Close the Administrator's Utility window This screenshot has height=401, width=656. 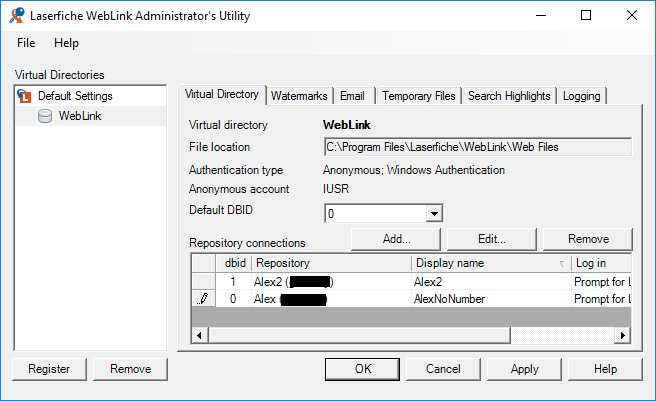click(x=632, y=15)
